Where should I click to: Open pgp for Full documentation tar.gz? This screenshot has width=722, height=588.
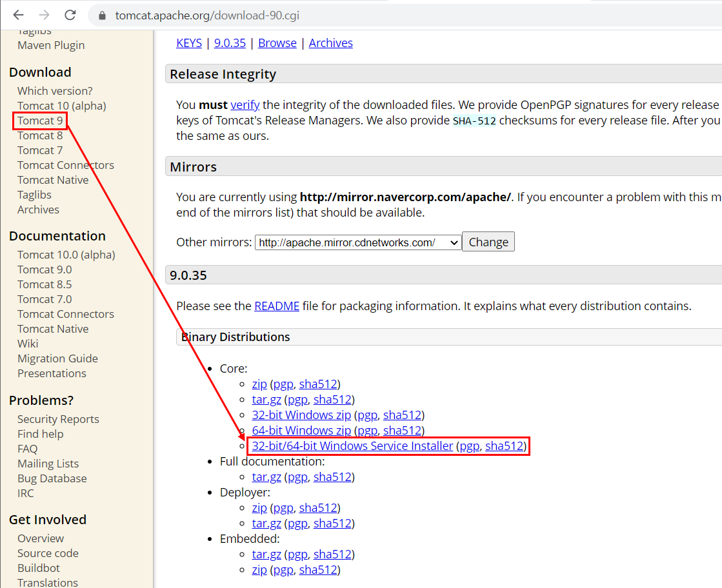[297, 477]
